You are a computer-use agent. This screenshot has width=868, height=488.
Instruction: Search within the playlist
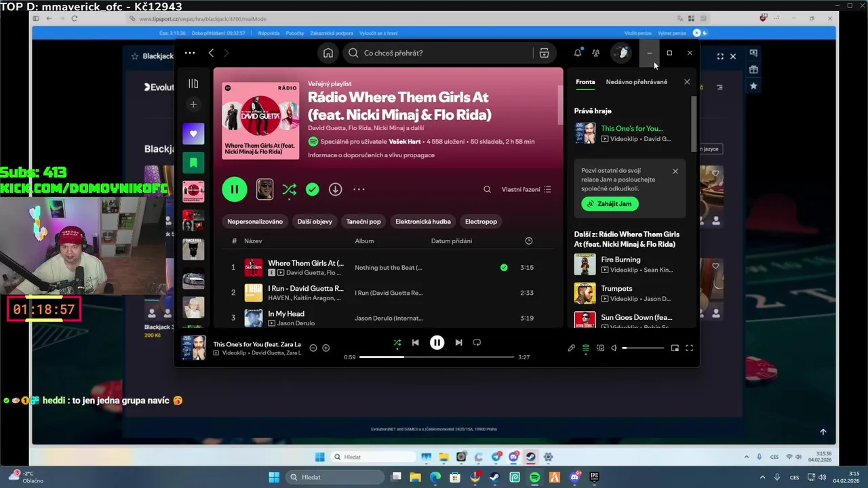(x=487, y=190)
